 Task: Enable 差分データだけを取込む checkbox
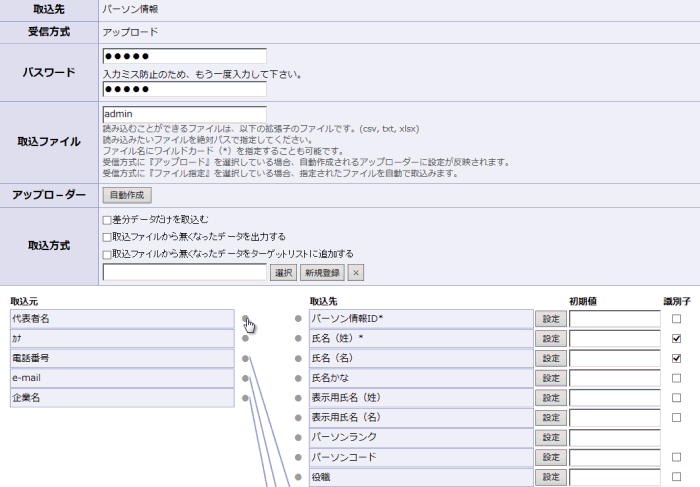pos(107,220)
